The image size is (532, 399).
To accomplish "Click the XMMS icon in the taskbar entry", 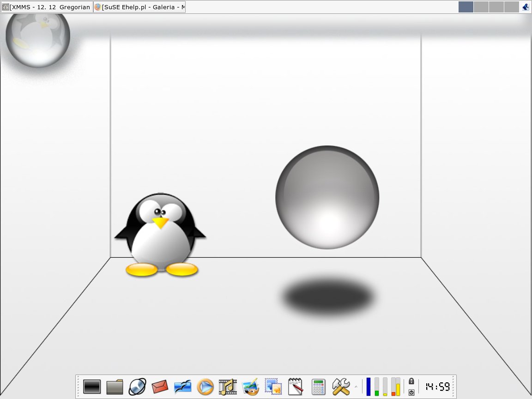I will [x=6, y=7].
